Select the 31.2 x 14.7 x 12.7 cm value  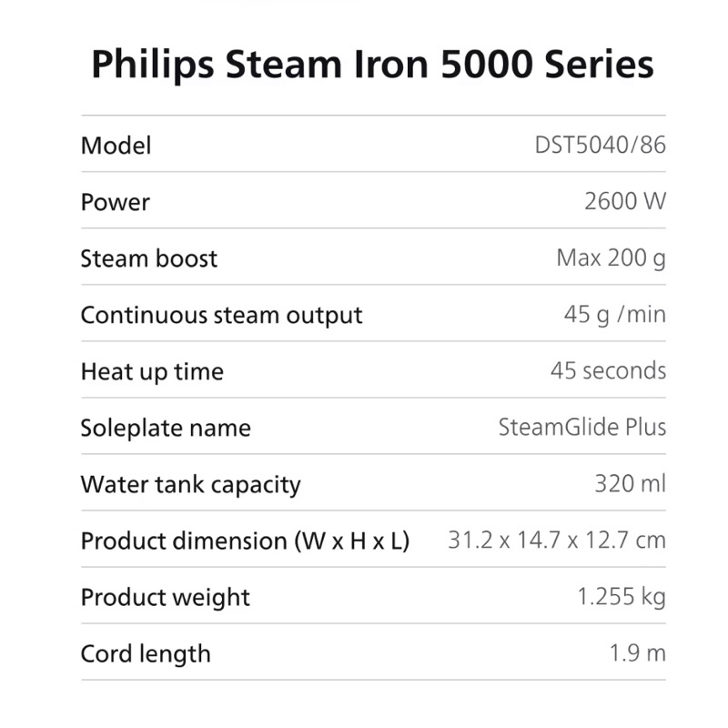[x=556, y=541]
